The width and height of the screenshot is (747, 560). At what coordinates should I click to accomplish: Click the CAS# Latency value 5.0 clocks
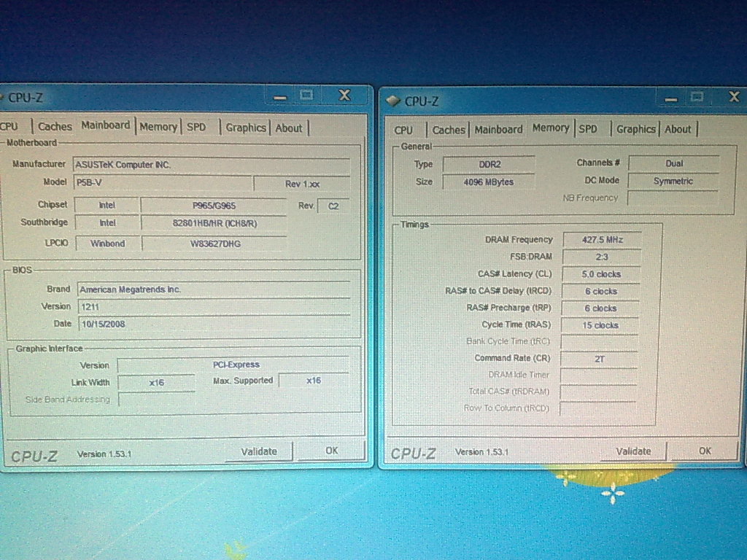tap(601, 274)
